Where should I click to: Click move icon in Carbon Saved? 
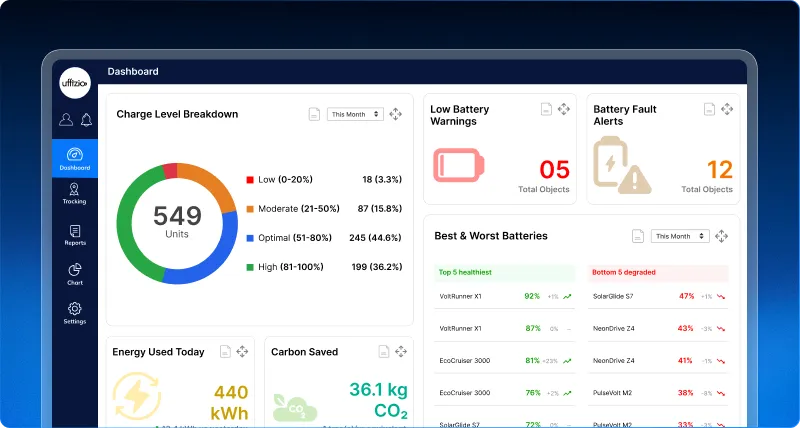(401, 351)
